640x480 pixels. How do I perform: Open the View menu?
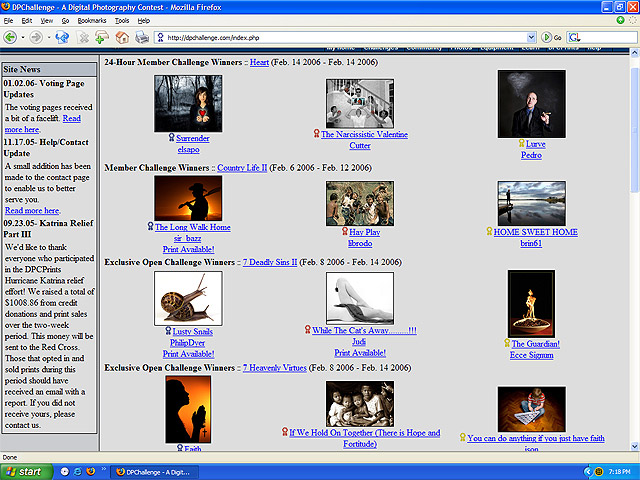click(45, 20)
